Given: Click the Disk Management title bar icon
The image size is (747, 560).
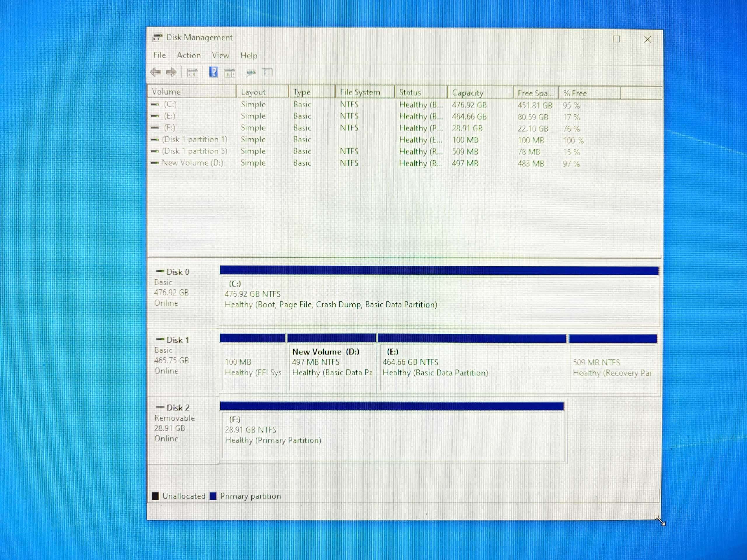Looking at the screenshot, I should [157, 37].
